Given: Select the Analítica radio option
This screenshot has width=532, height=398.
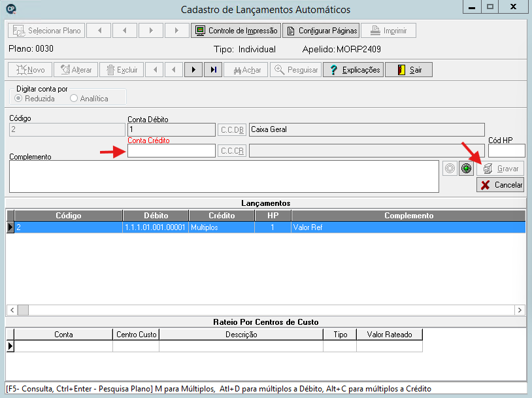Looking at the screenshot, I should click(74, 99).
